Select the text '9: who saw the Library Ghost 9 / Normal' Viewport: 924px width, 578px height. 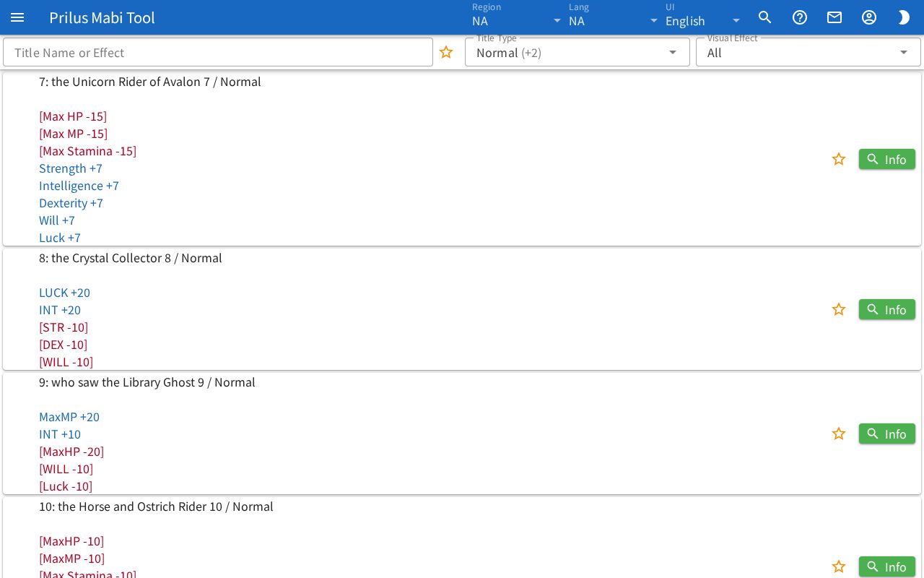(147, 382)
